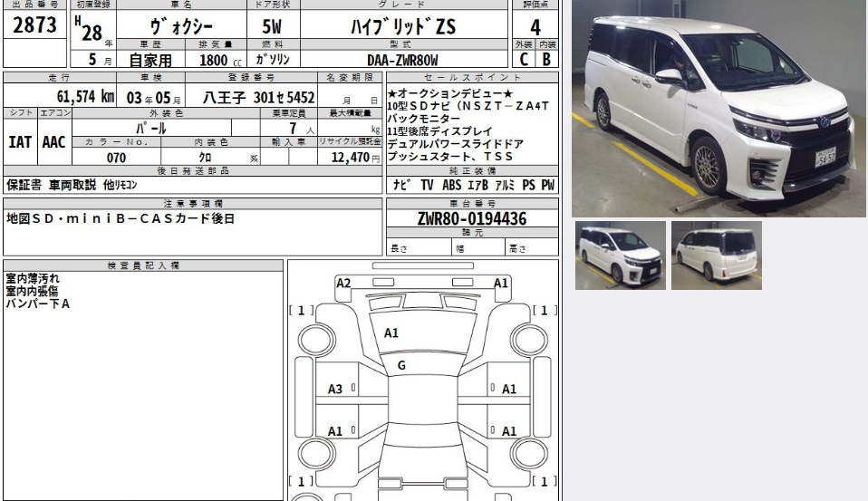Click the exterior grade C

524,59
